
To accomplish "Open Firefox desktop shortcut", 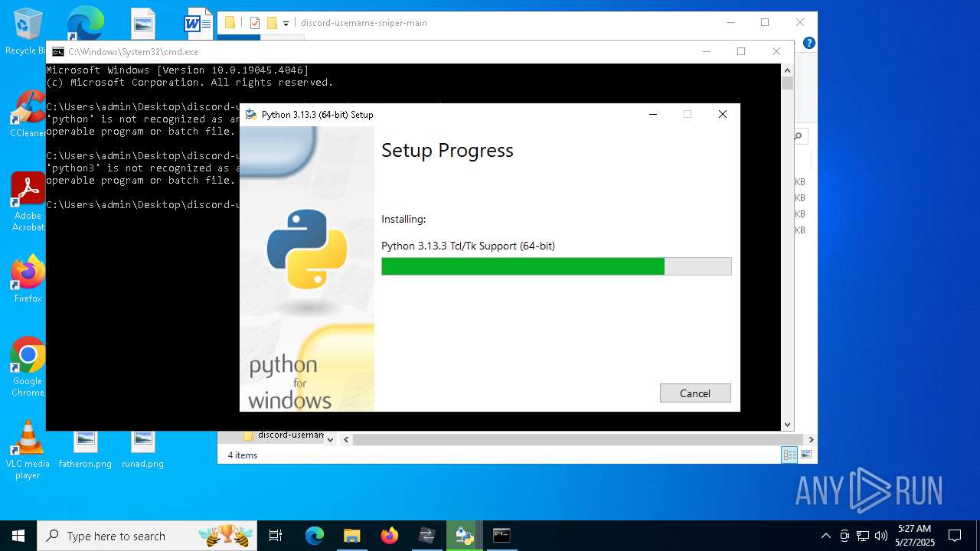I will coord(28,279).
